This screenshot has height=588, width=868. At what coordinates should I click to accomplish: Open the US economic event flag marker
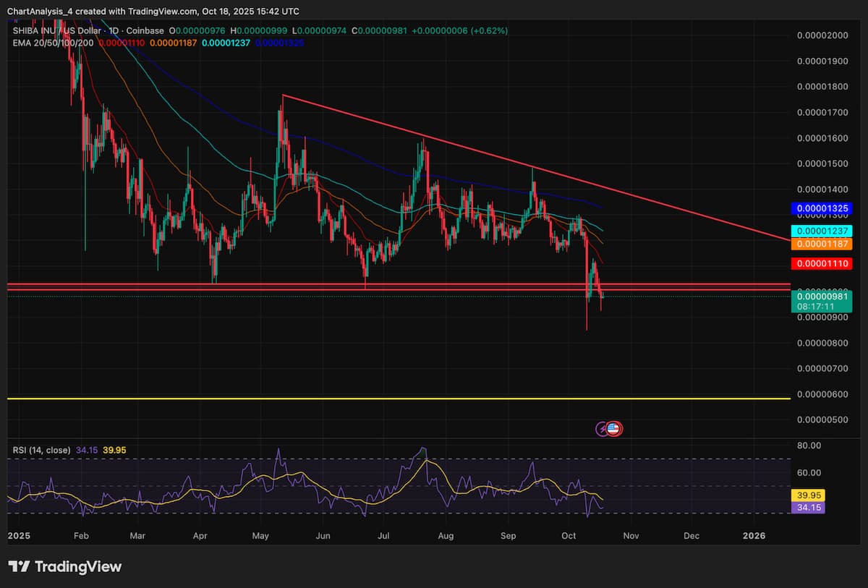(x=614, y=429)
